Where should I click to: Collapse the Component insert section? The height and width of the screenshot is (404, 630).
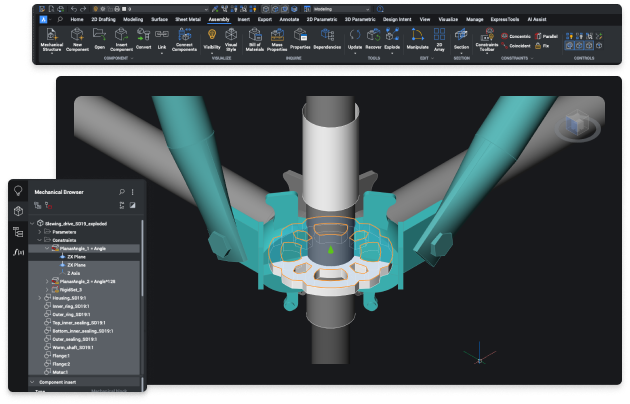(x=33, y=382)
